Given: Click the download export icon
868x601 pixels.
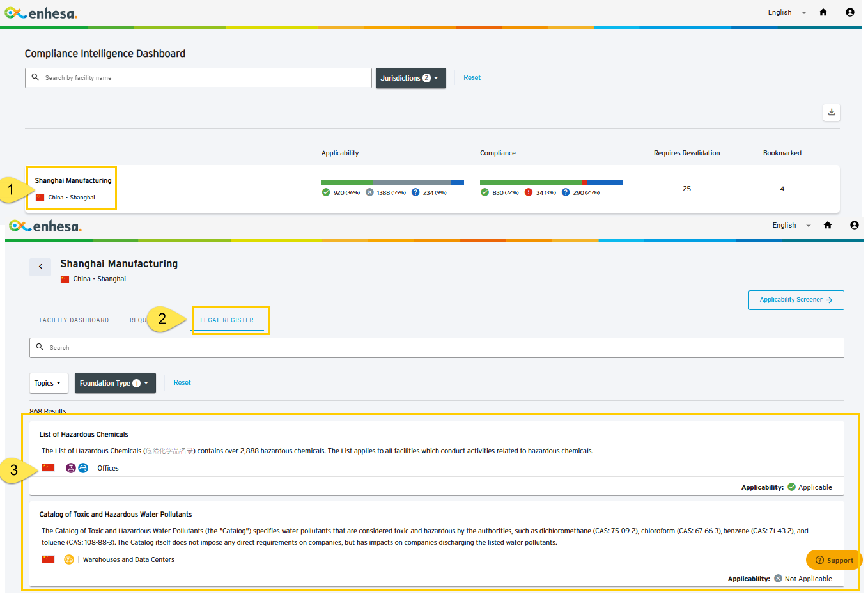Looking at the screenshot, I should click(x=831, y=112).
